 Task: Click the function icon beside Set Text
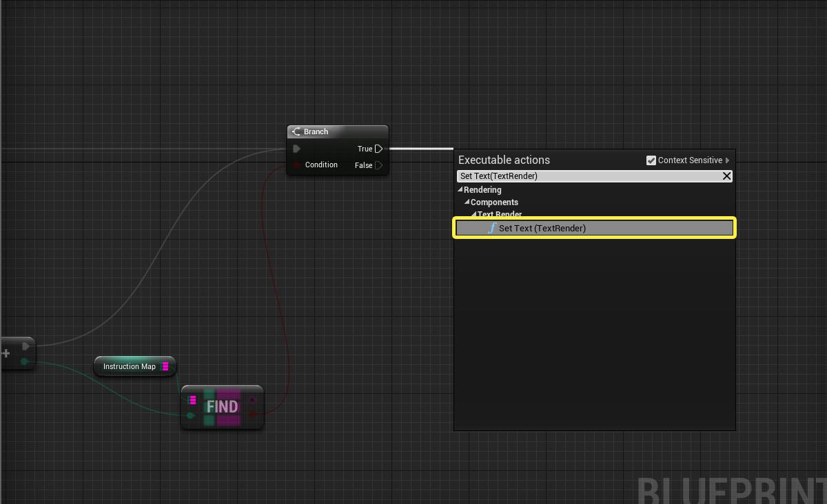[492, 228]
